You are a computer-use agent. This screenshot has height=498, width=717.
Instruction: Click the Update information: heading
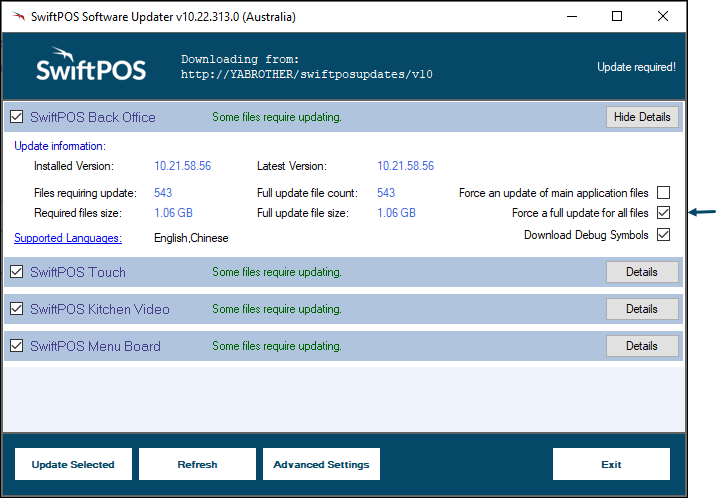click(x=60, y=146)
